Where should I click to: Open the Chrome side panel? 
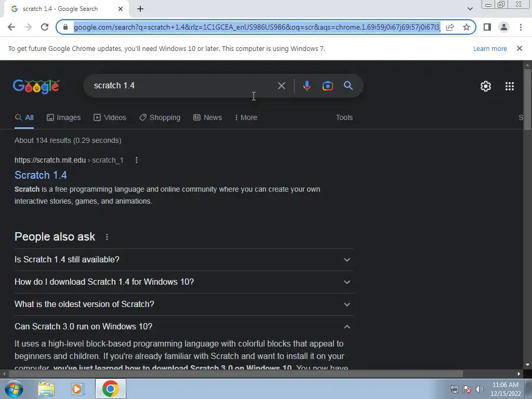487,27
